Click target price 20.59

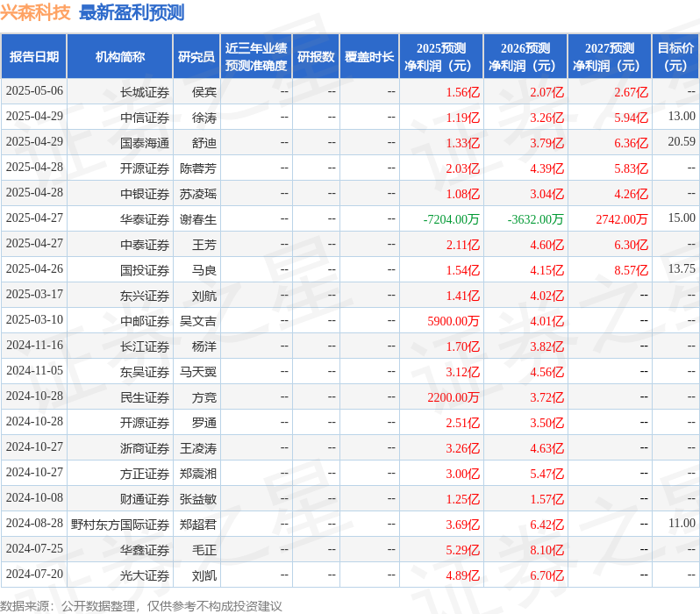click(682, 141)
